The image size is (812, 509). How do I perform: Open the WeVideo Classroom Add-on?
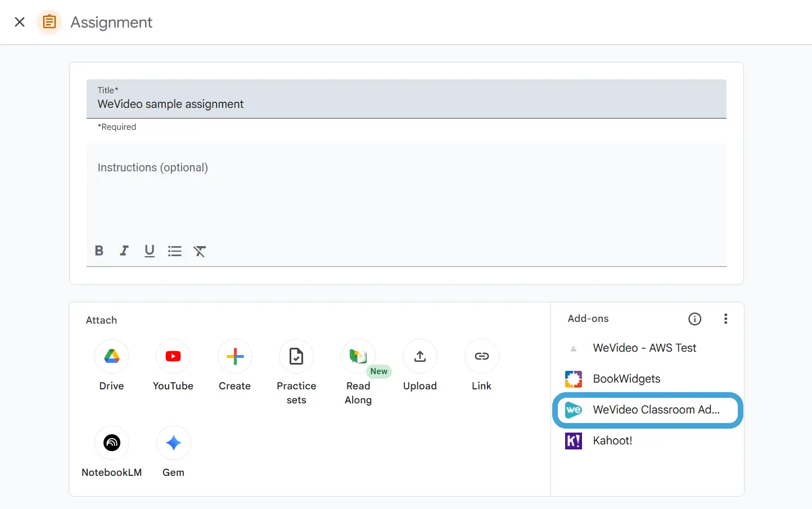pos(648,410)
